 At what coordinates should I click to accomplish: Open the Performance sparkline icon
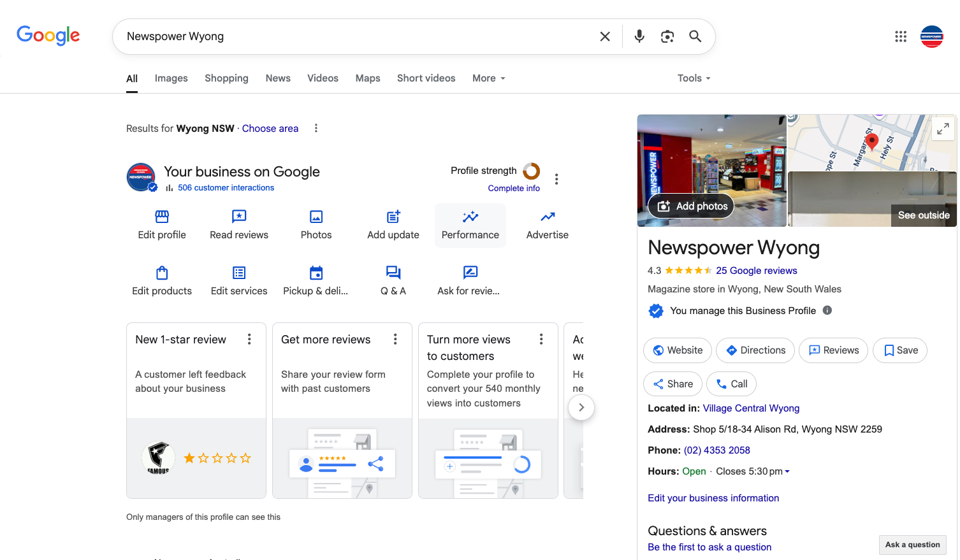click(x=470, y=217)
